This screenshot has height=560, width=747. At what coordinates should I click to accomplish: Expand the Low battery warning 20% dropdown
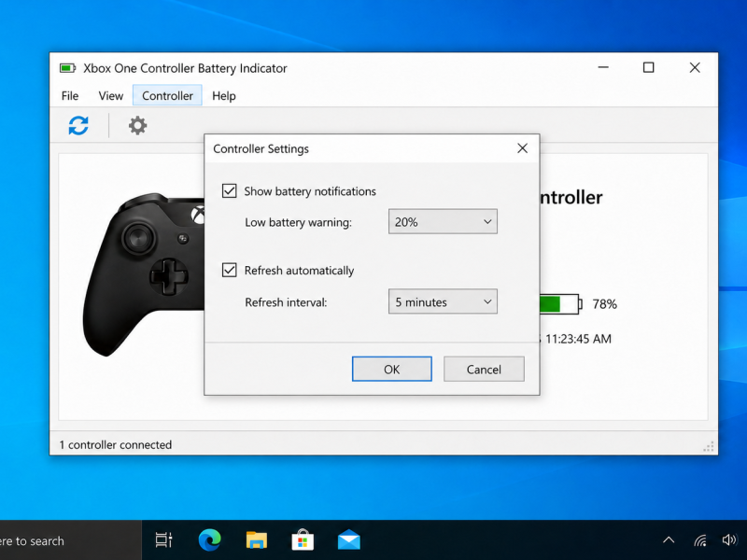pos(443,221)
